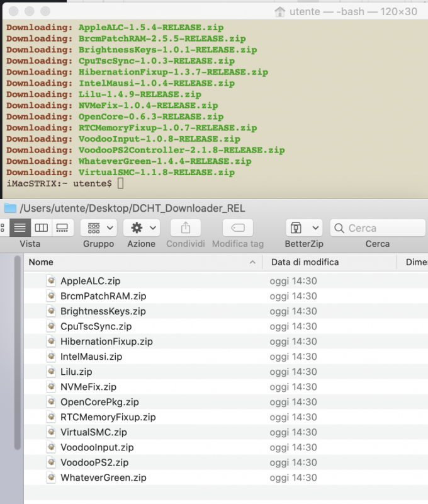Screen dimensions: 428x504
Task: Click the Lilu.zip file name
Action: tap(76, 372)
